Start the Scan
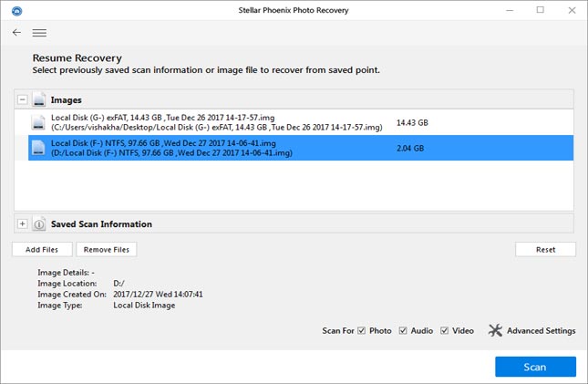588x384 pixels. pos(535,367)
